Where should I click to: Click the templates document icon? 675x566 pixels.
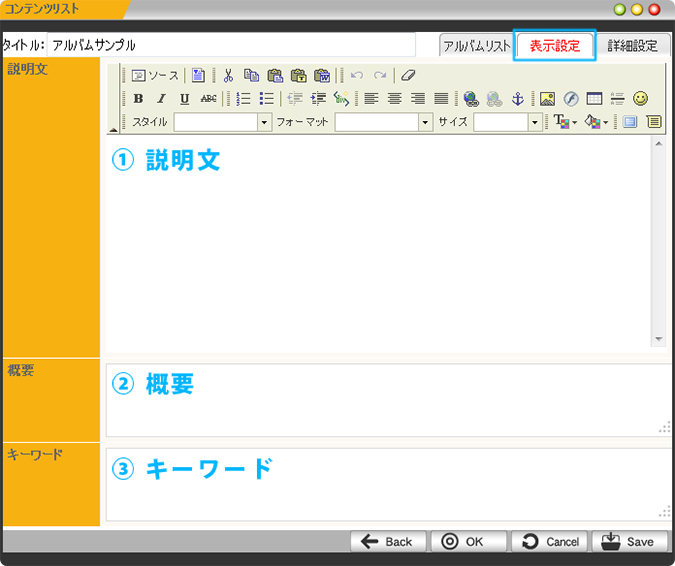198,76
